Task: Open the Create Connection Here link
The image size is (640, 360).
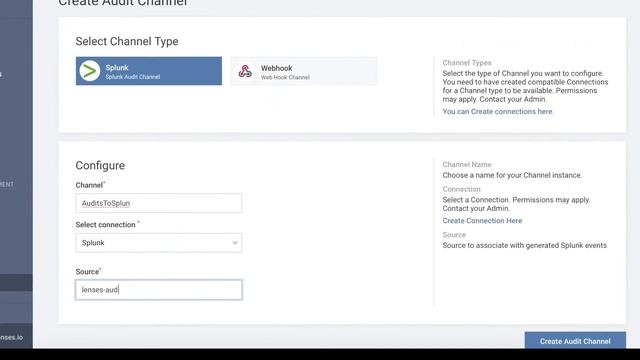Action: click(482, 220)
